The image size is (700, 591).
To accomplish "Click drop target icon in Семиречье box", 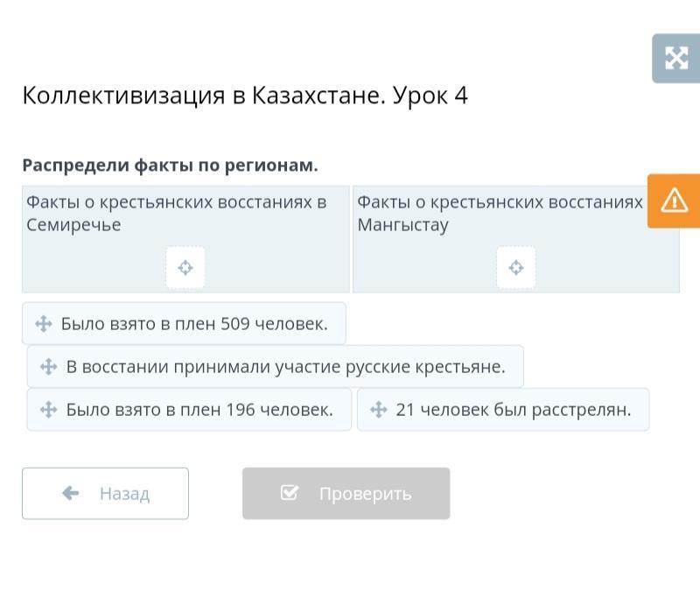I will pos(185,267).
